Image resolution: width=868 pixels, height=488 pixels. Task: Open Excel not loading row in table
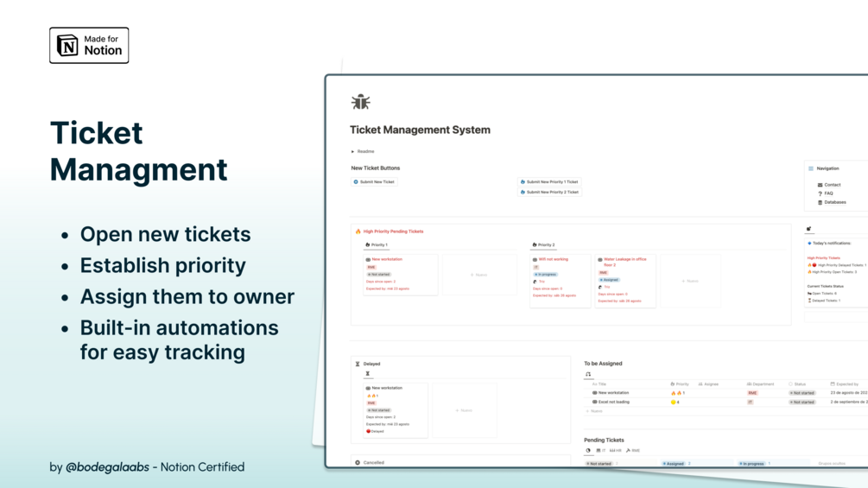tap(613, 402)
